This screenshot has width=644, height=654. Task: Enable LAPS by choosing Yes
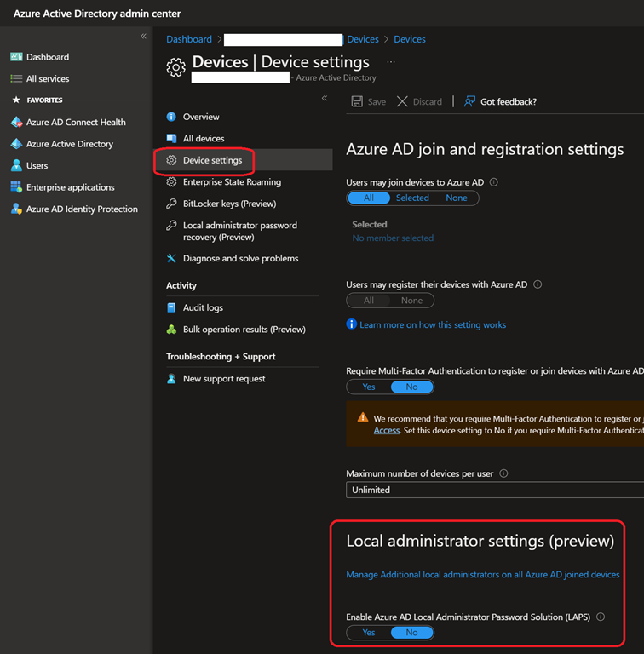[368, 633]
